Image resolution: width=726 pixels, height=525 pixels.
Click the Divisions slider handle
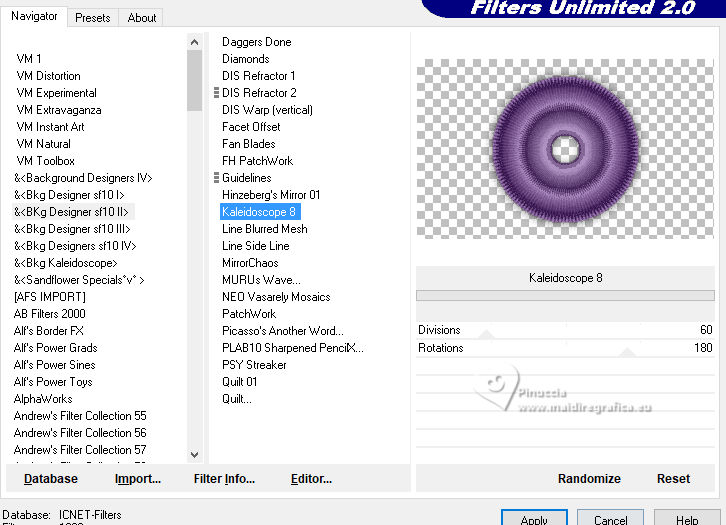click(486, 335)
